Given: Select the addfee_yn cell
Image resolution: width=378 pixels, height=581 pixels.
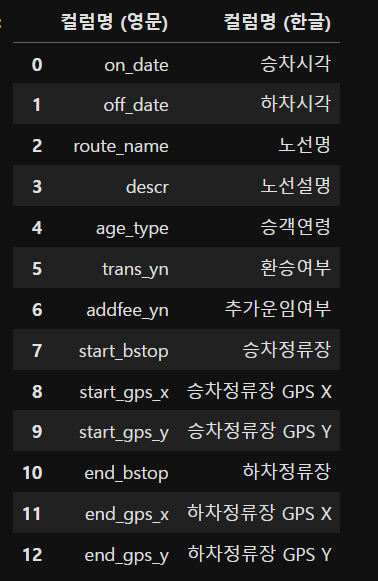Looking at the screenshot, I should pyautogui.click(x=127, y=310).
